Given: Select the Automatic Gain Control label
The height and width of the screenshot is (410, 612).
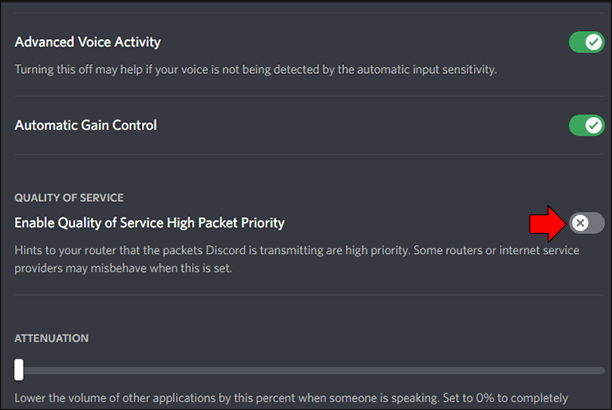Looking at the screenshot, I should coord(86,125).
